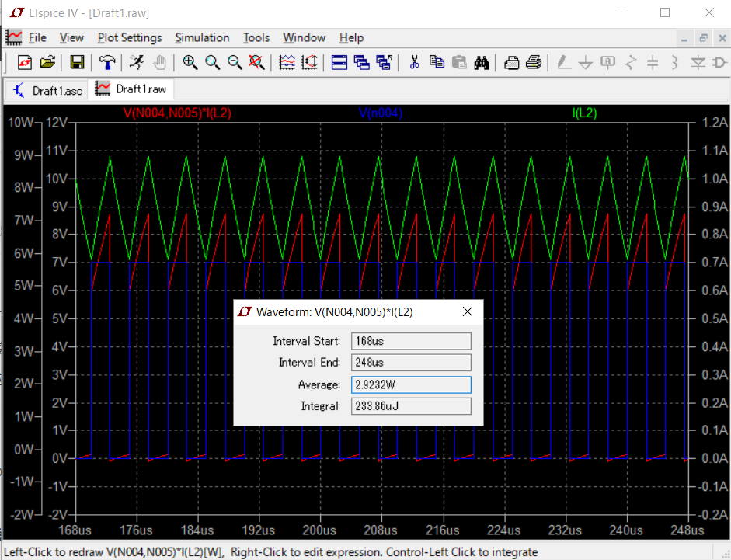Image resolution: width=731 pixels, height=560 pixels.
Task: Click the 12V voltage axis label
Action: 57,123
